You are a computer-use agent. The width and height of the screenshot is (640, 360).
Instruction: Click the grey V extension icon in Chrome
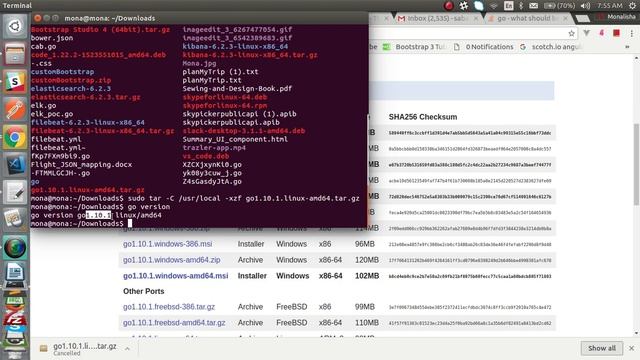587,33
